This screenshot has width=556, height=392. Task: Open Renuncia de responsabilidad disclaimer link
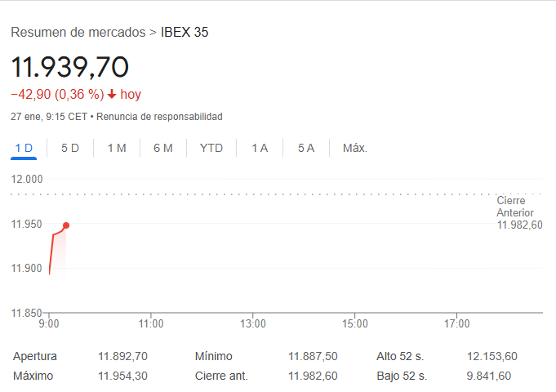pos(159,117)
